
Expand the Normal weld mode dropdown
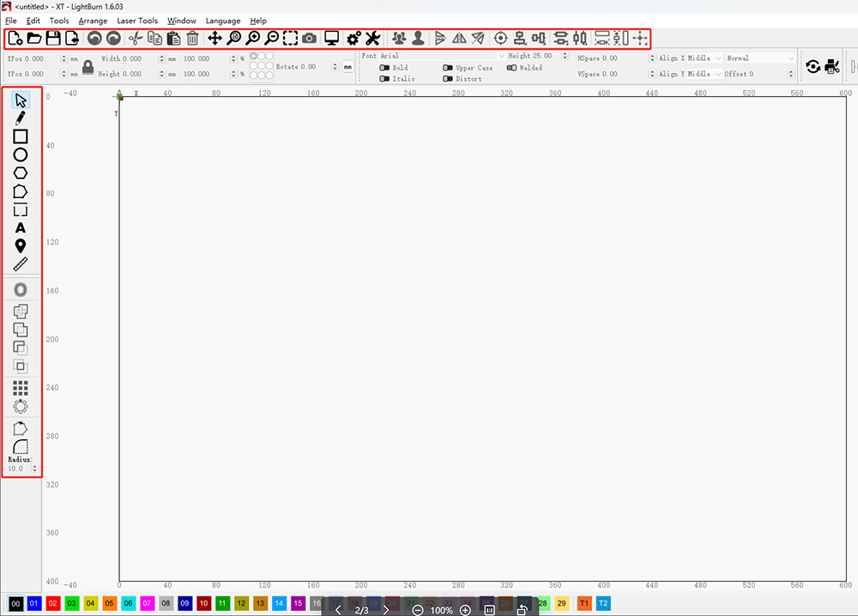[x=759, y=57]
